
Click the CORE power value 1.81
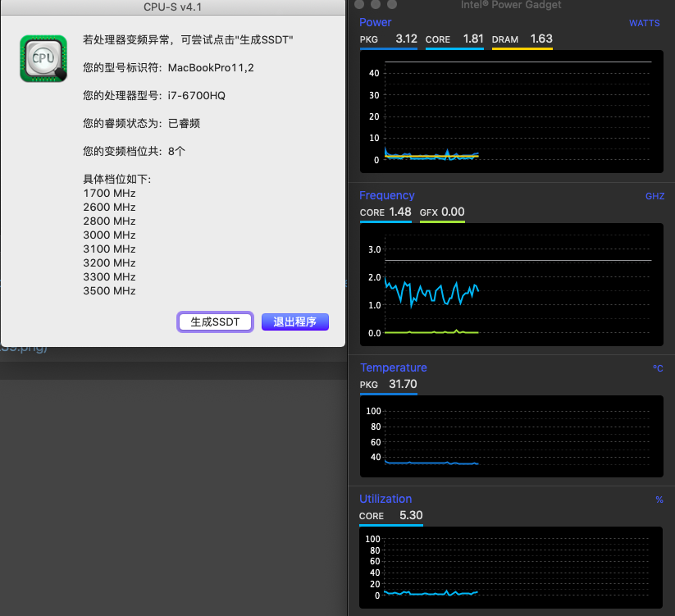[x=473, y=39]
